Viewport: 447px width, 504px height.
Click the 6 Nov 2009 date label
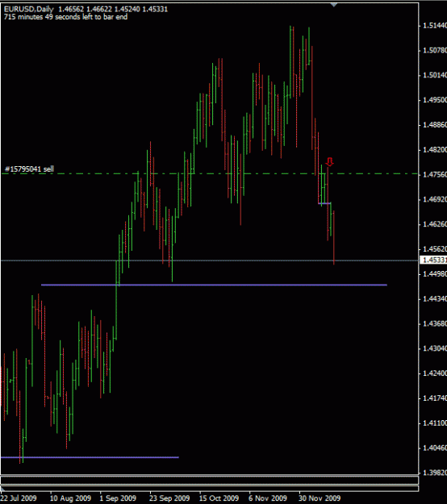(268, 498)
